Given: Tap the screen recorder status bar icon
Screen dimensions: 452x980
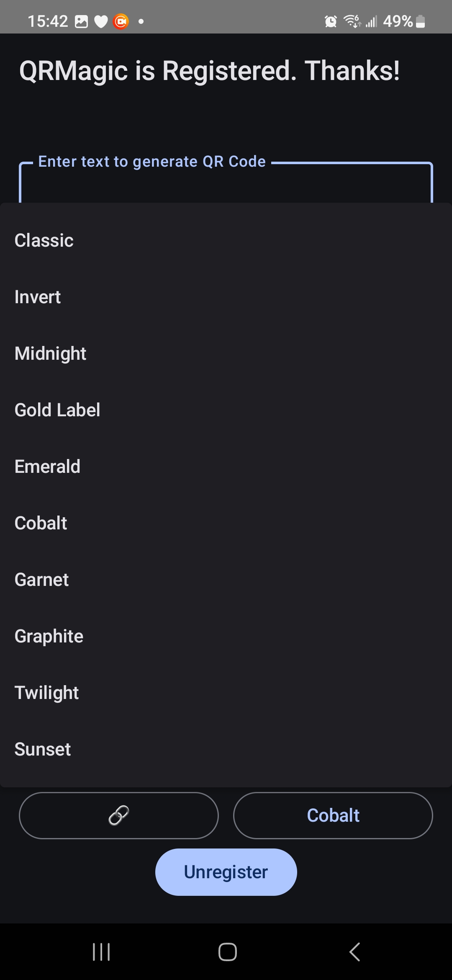Looking at the screenshot, I should coord(121,21).
